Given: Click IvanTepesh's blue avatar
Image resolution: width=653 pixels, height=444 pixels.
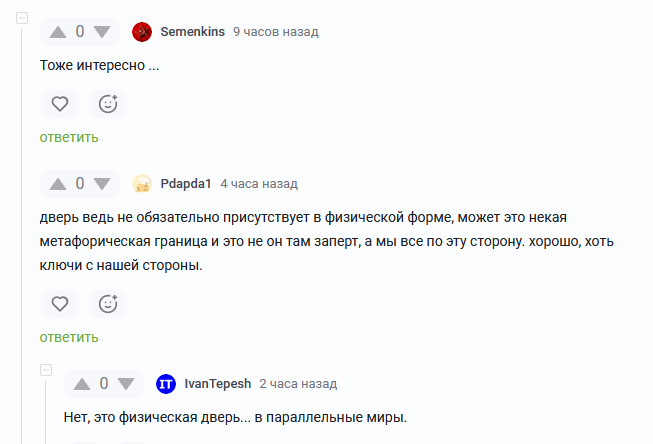Looking at the screenshot, I should pos(166,384).
